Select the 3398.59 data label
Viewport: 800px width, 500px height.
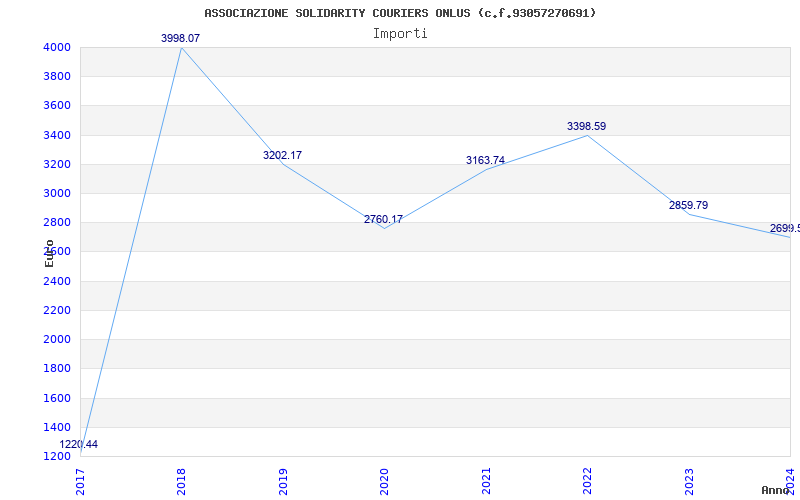[x=587, y=126]
